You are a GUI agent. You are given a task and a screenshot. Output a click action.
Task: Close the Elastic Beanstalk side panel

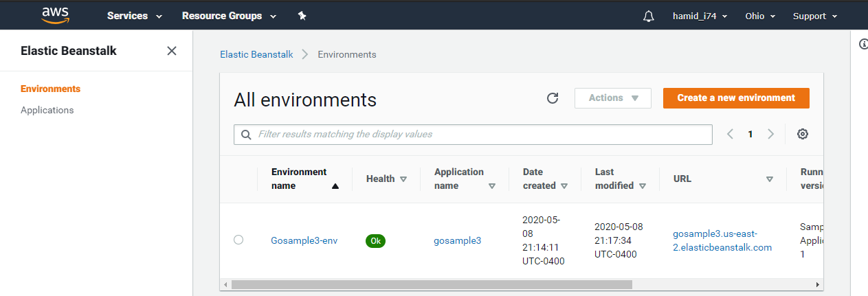[x=172, y=51]
